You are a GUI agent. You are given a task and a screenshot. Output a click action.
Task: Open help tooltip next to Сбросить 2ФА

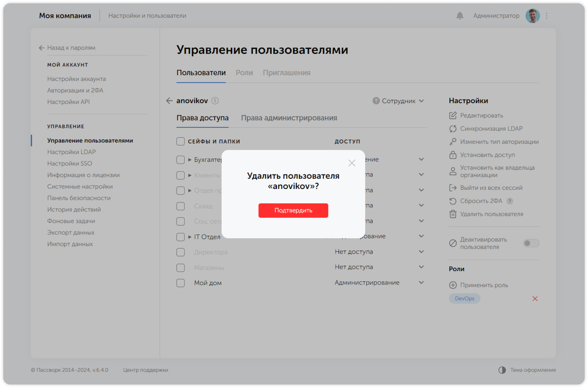(x=509, y=201)
